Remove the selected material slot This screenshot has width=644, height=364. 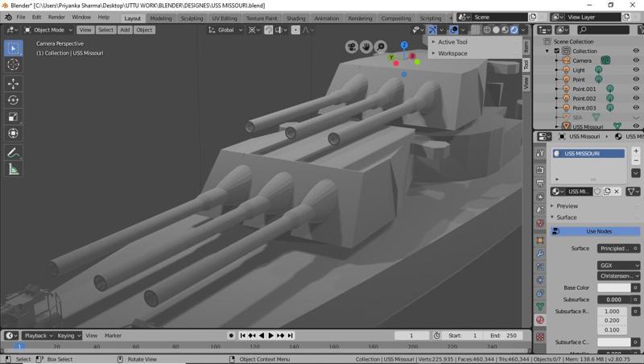(x=635, y=160)
